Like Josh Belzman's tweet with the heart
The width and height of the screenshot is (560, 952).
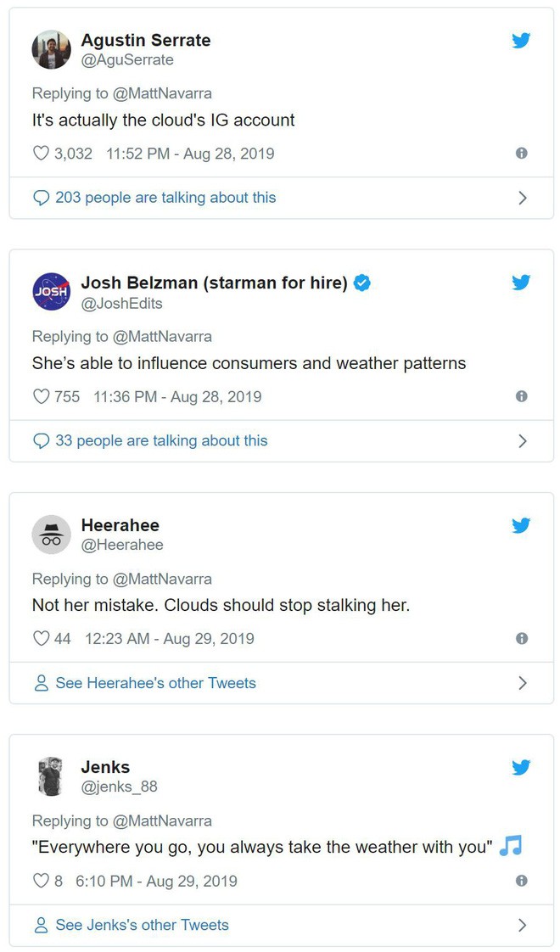41,396
